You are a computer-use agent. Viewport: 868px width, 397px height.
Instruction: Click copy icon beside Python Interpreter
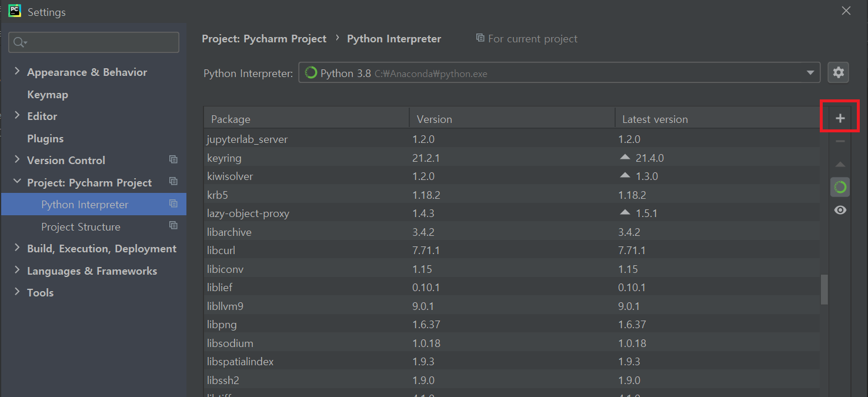[x=173, y=203]
